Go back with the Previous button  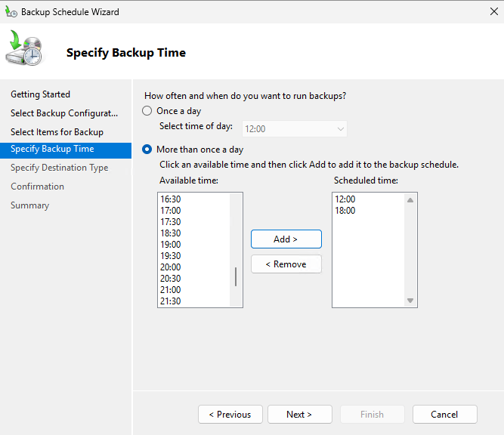[230, 415]
